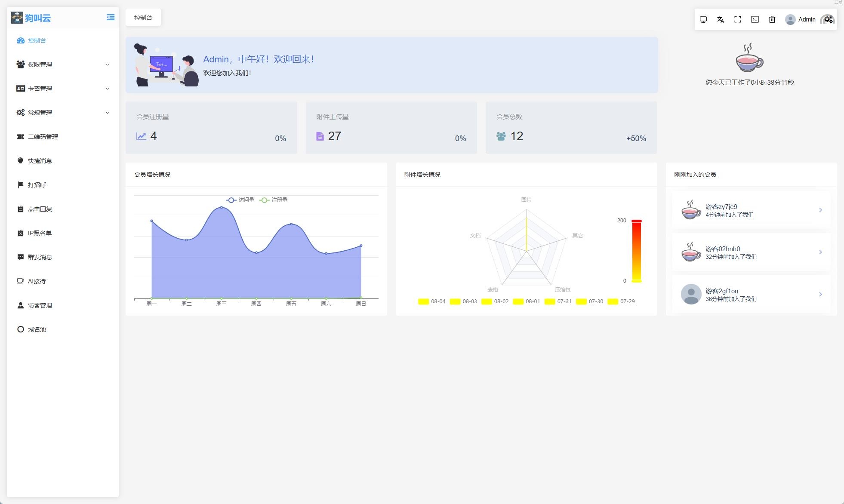The height and width of the screenshot is (504, 844).
Task: Open the Admin user menu
Action: [801, 19]
